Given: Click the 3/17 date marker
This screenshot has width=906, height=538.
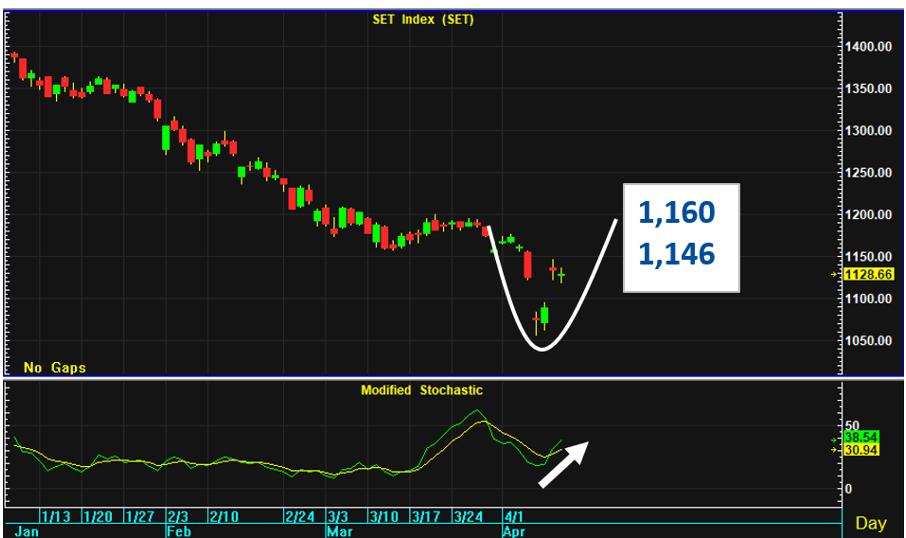Looking at the screenshot, I should point(426,517).
